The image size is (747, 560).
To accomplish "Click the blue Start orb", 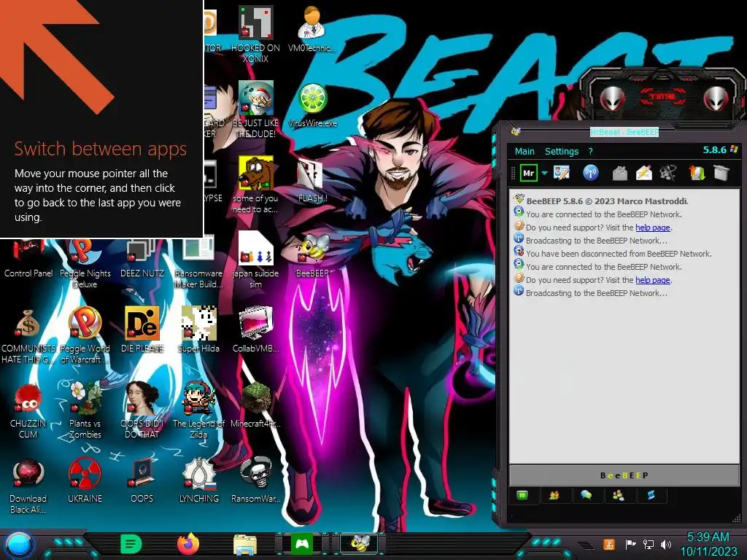I will point(18,545).
